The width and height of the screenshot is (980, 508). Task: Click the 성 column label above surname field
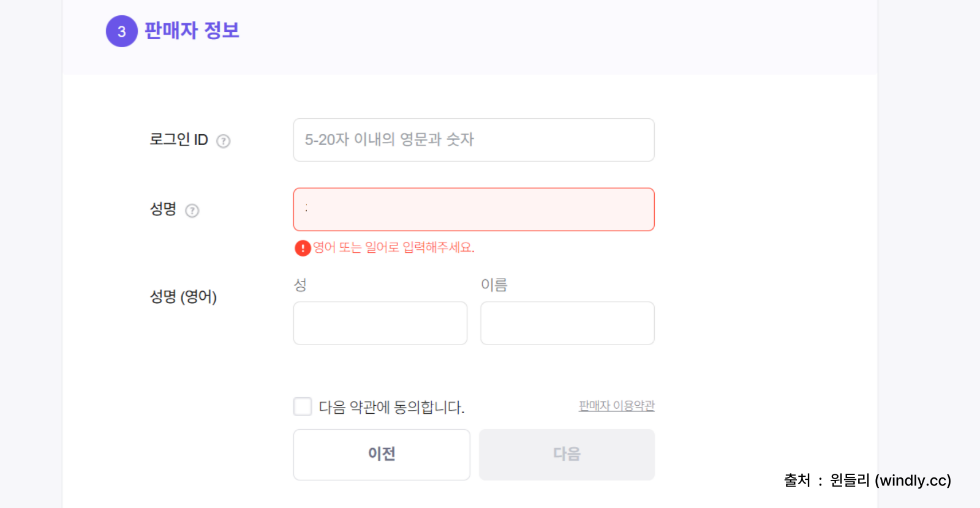pyautogui.click(x=300, y=285)
